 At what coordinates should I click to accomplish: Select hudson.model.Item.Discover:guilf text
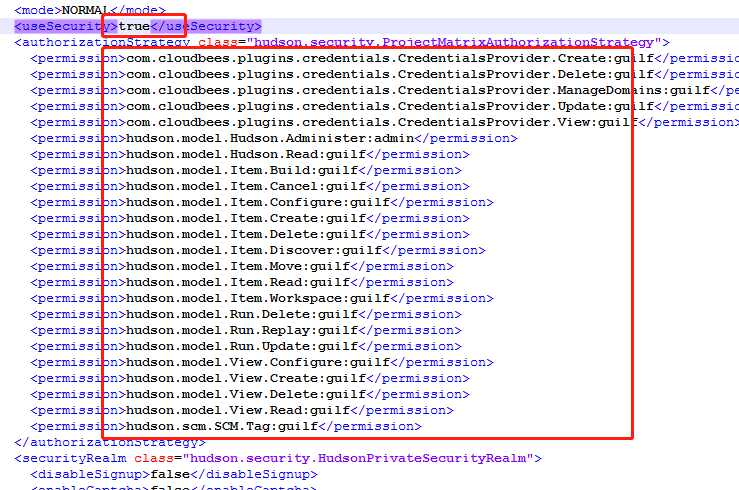click(x=254, y=251)
